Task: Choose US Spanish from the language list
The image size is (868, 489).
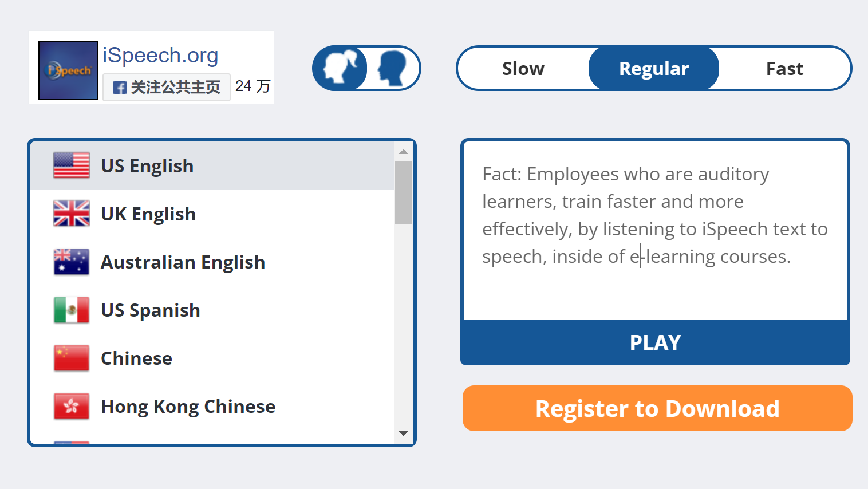Action: [150, 310]
